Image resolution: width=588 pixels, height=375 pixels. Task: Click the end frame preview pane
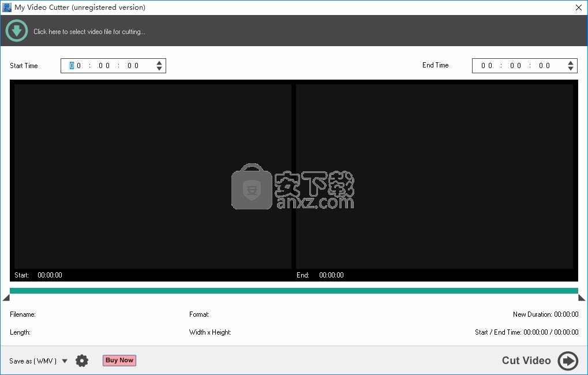pyautogui.click(x=435, y=177)
